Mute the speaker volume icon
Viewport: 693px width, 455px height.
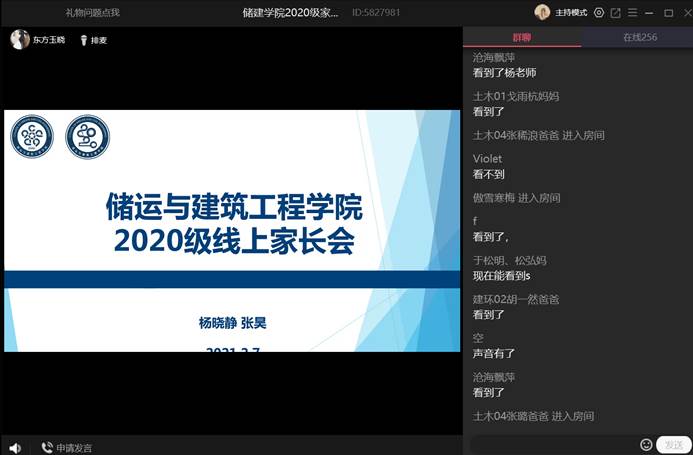click(x=15, y=447)
